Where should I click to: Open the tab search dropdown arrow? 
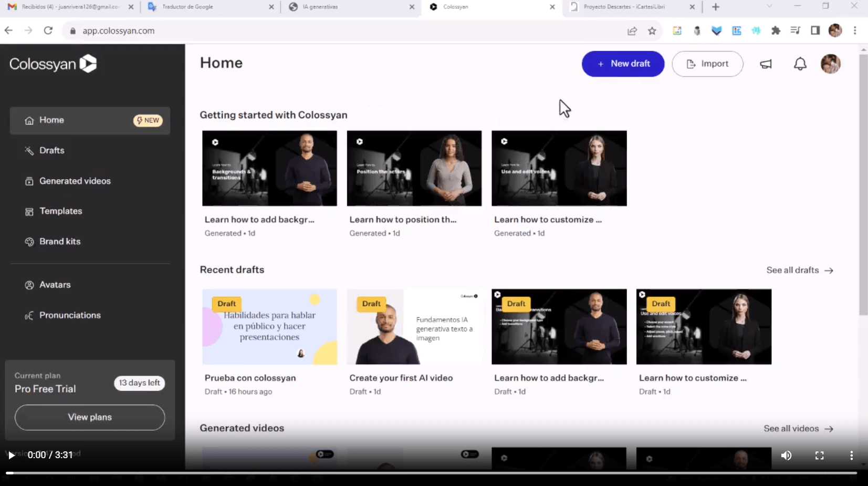[769, 6]
